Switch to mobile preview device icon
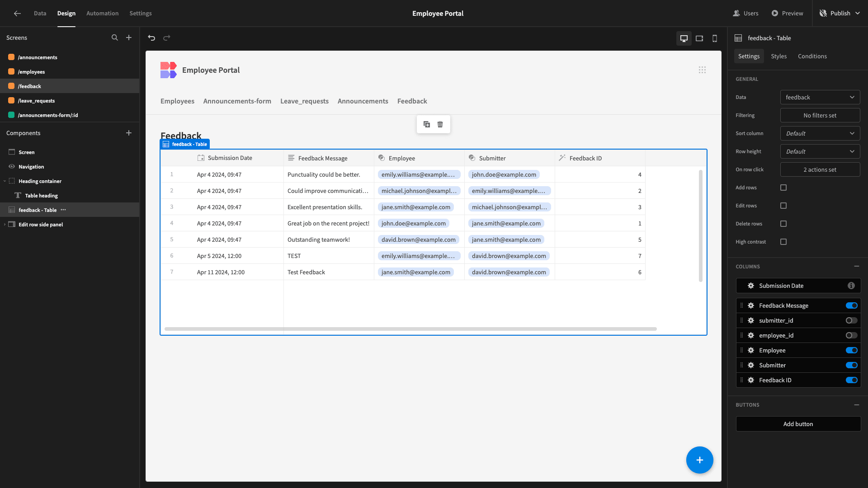 point(715,38)
